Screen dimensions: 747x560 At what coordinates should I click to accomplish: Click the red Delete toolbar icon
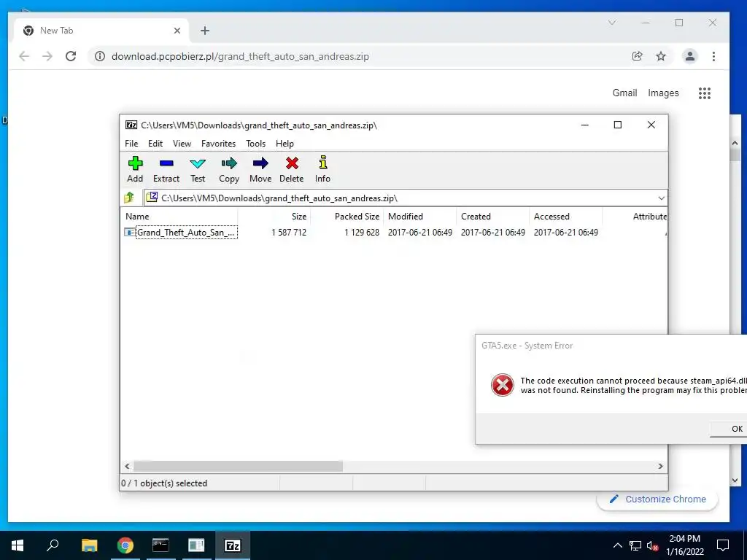292,169
